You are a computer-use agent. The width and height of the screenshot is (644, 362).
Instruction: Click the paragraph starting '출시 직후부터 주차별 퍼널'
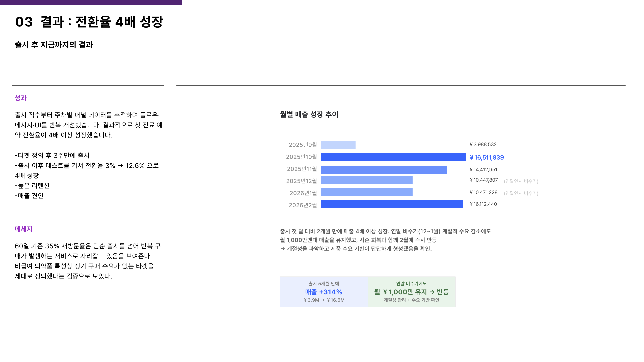(x=89, y=125)
